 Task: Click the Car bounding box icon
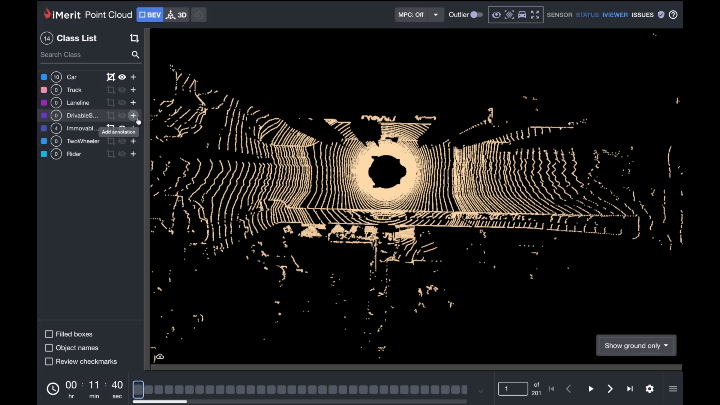coord(111,77)
